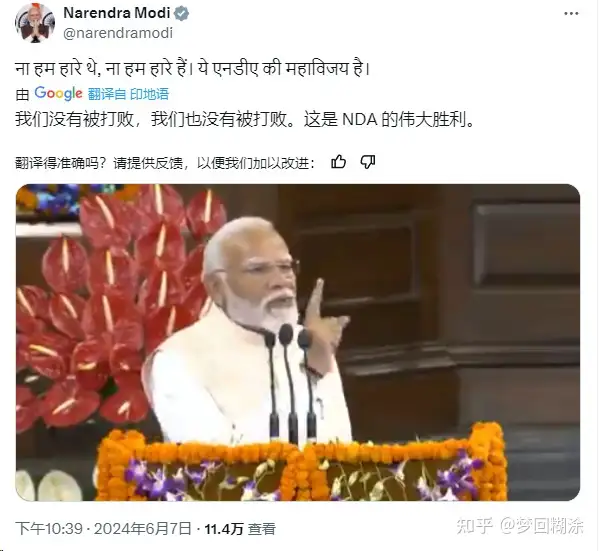Image resolution: width=599 pixels, height=551 pixels.
Task: Click the red anthurium flowers in video
Action: pyautogui.click(x=111, y=302)
